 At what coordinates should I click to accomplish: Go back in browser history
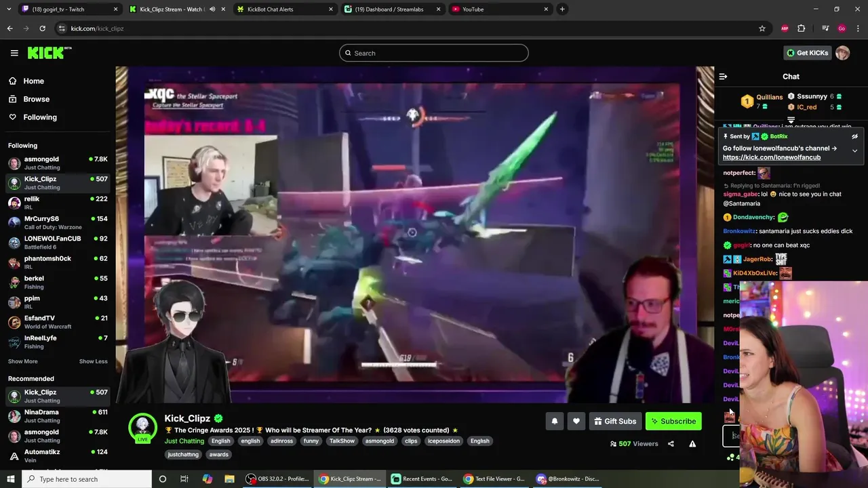coord(9,28)
